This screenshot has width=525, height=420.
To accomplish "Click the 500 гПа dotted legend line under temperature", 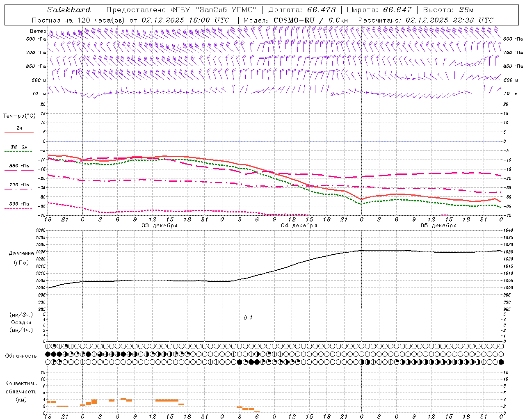I will point(19,208).
